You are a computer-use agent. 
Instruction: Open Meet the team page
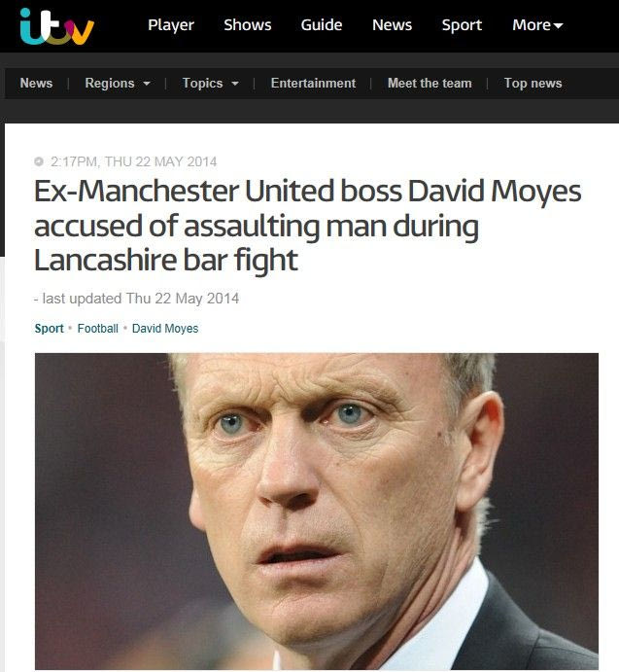tap(430, 83)
